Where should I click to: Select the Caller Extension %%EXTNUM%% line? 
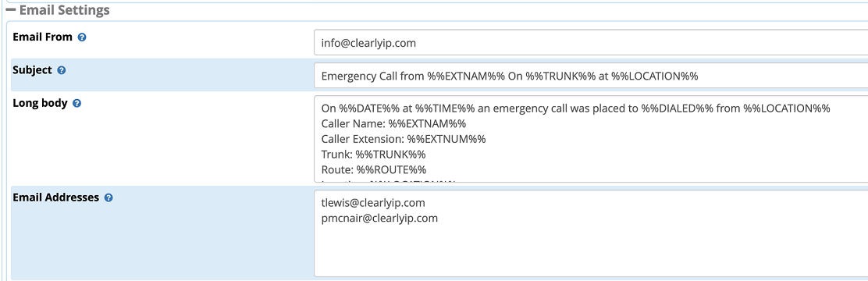pos(403,139)
